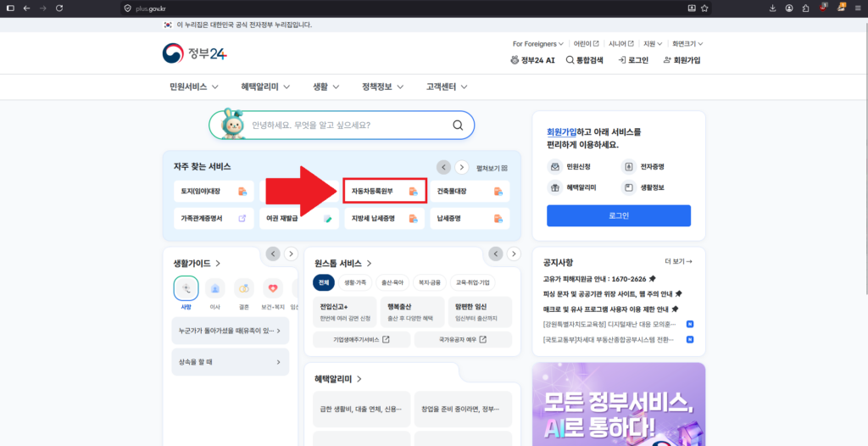
Task: Expand the 정책정보 menu
Action: (x=382, y=87)
